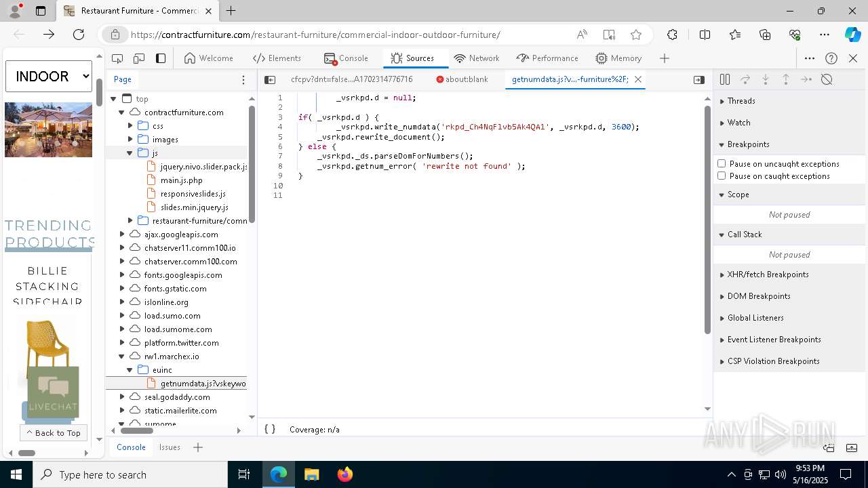Switch to the Network tab
The image size is (868, 488).
(477, 58)
